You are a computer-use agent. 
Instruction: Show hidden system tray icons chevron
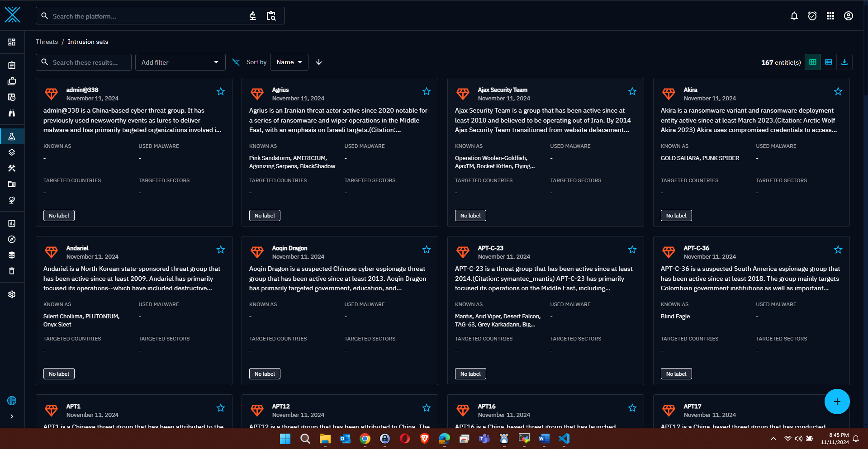[x=773, y=439]
